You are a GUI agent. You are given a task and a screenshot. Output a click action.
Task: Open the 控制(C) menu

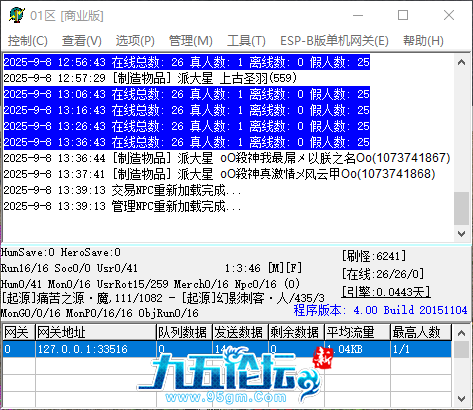tap(28, 41)
